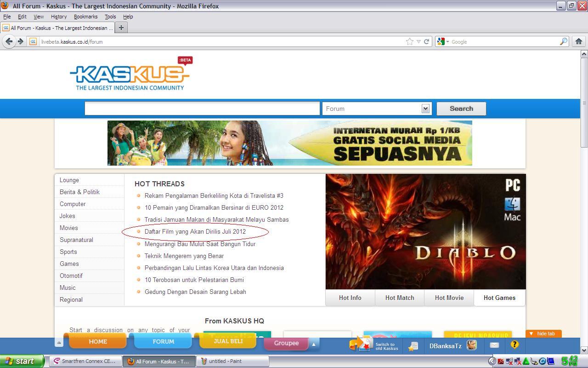Click the Diablo III banner image
This screenshot has width=588, height=368.
425,231
